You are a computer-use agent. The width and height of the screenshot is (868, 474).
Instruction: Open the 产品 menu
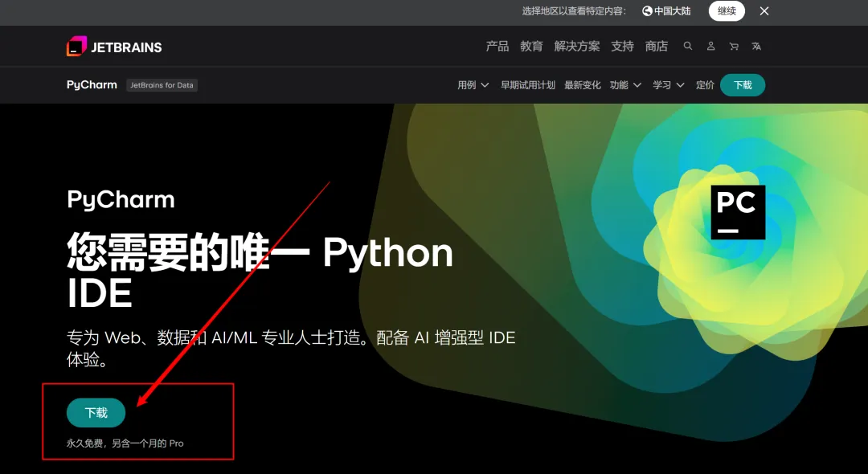click(497, 47)
